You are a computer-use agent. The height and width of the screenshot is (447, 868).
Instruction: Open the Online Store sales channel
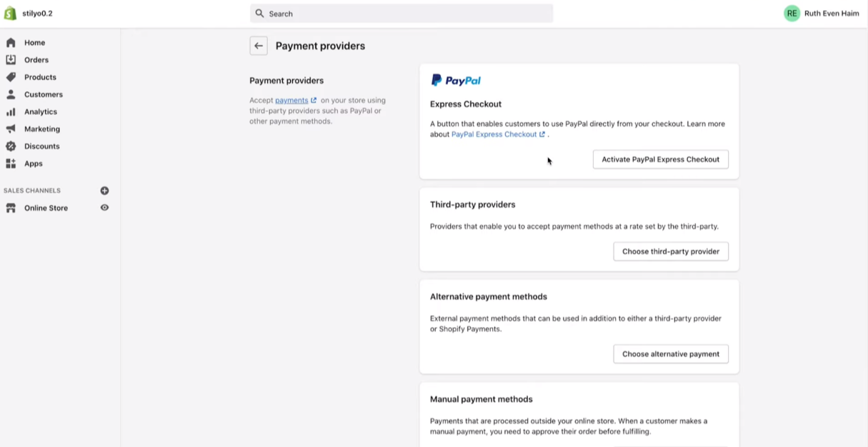click(46, 208)
